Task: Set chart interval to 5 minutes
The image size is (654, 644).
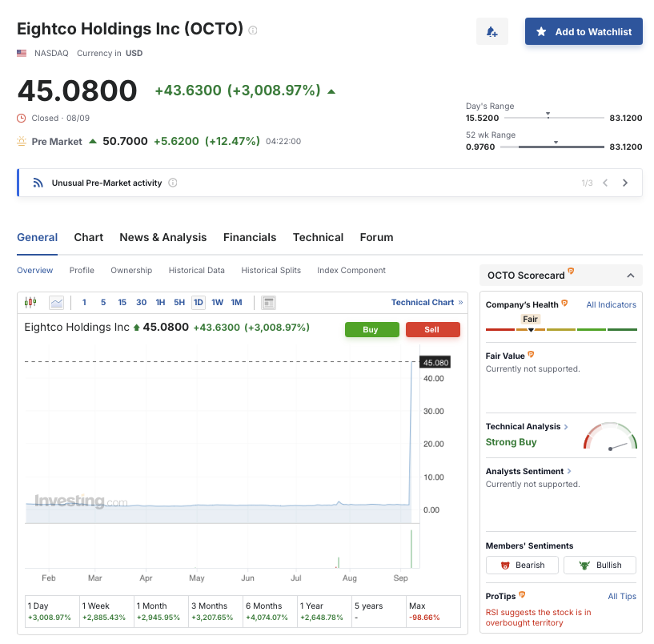Action: tap(103, 302)
